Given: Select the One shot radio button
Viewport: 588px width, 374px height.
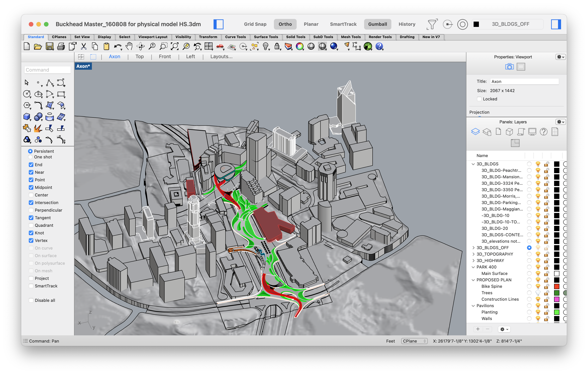Looking at the screenshot, I should pyautogui.click(x=30, y=157).
